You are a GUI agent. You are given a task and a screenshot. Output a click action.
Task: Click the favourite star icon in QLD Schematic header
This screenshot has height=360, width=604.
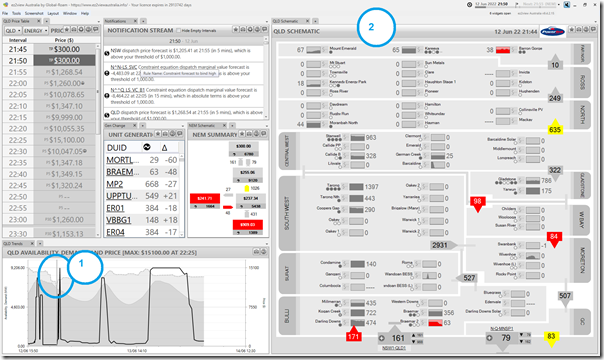572,29
